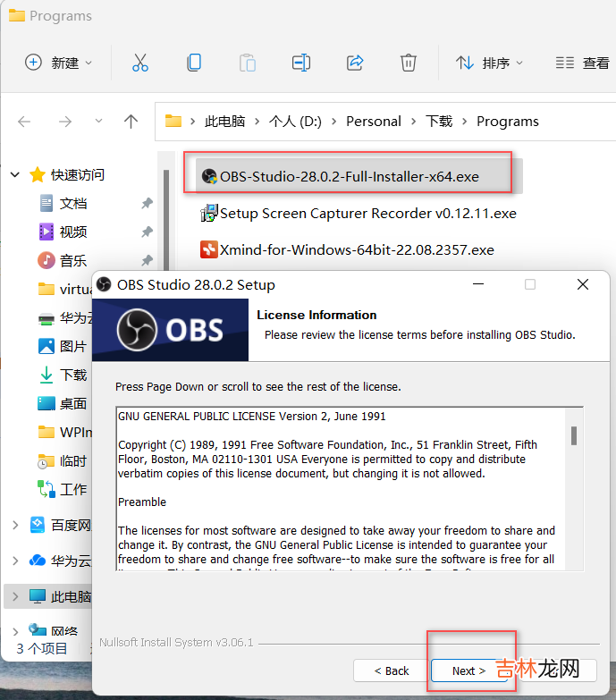Click the Rename icon in toolbar

[301, 63]
